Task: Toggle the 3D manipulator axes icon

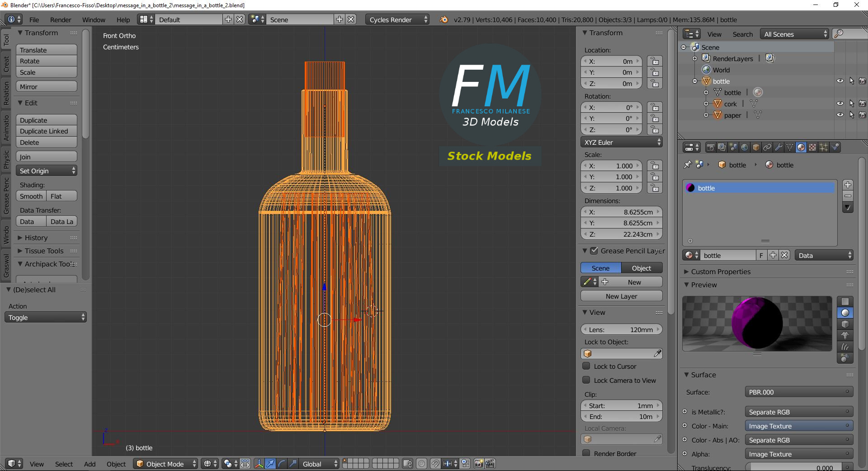Action: (259, 464)
